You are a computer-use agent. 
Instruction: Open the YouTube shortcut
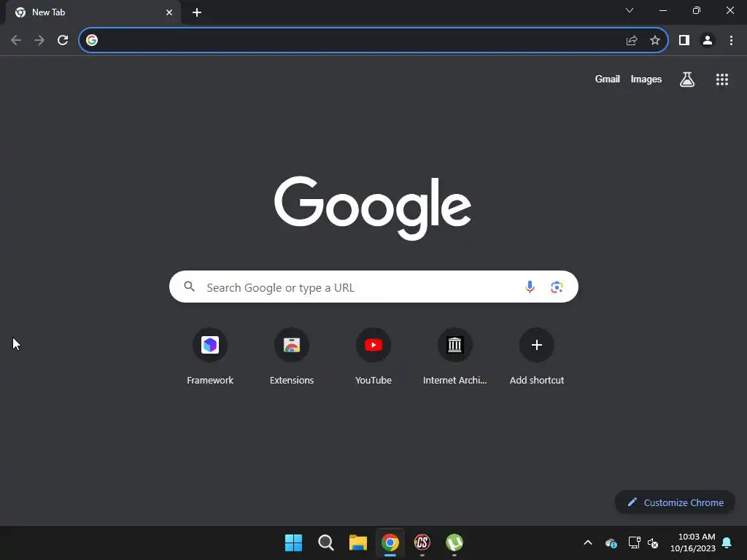coord(373,356)
